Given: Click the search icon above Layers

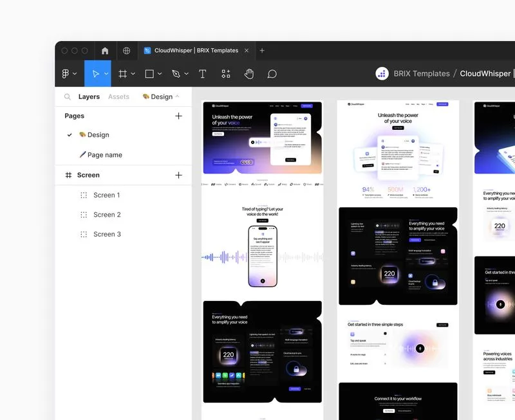Looking at the screenshot, I should point(67,96).
